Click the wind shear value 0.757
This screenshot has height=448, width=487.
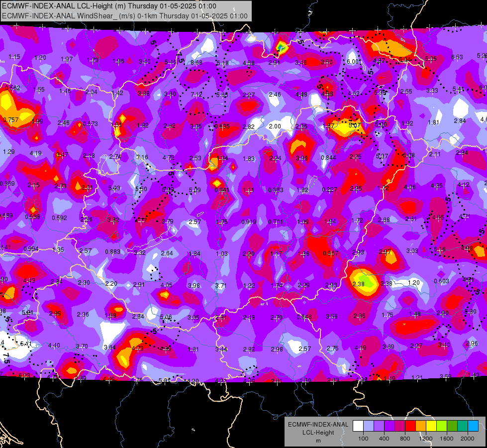(x=11, y=119)
